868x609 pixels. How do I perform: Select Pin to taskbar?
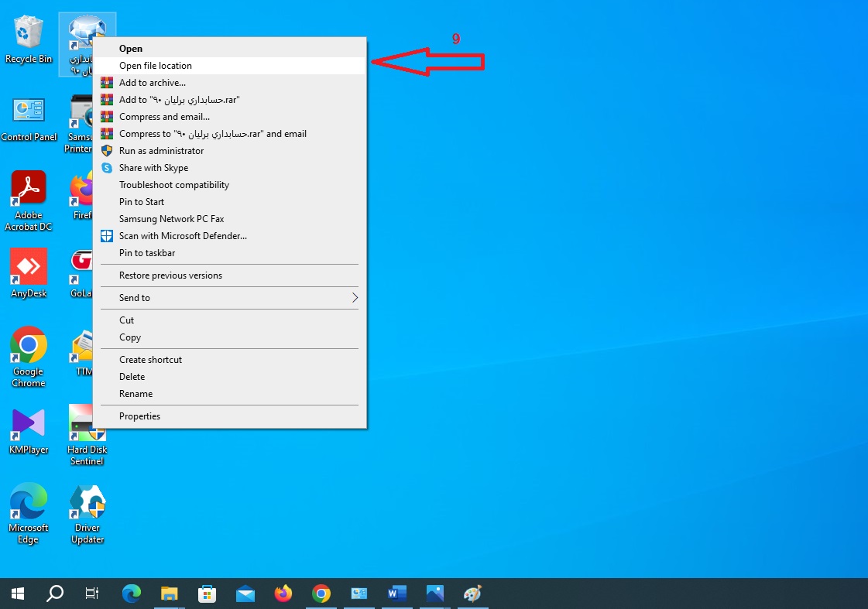click(x=230, y=253)
